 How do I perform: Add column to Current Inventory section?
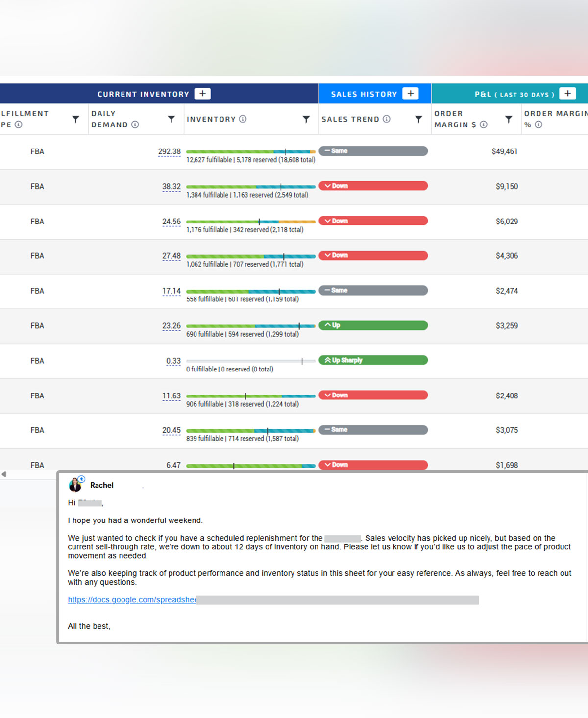[202, 94]
